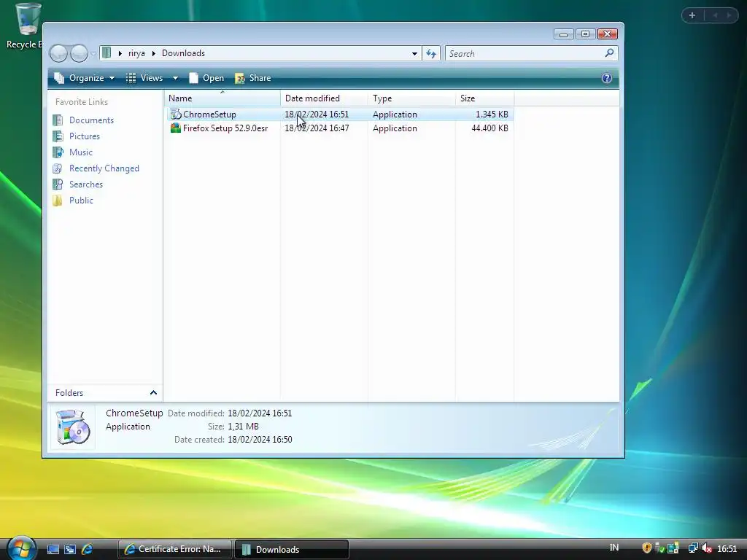Open Pictures favorite link

(x=85, y=136)
